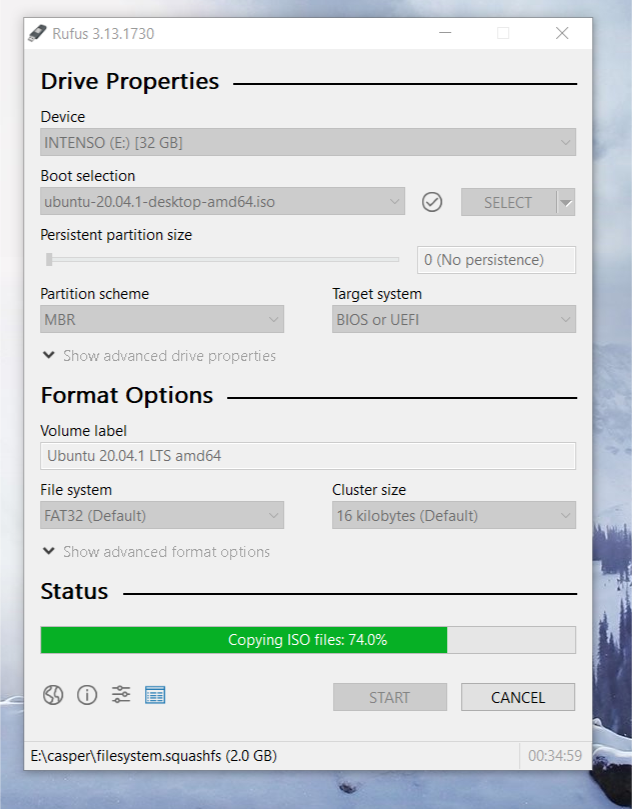This screenshot has height=809, width=632.
Task: Close the Rufus window
Action: [562, 33]
